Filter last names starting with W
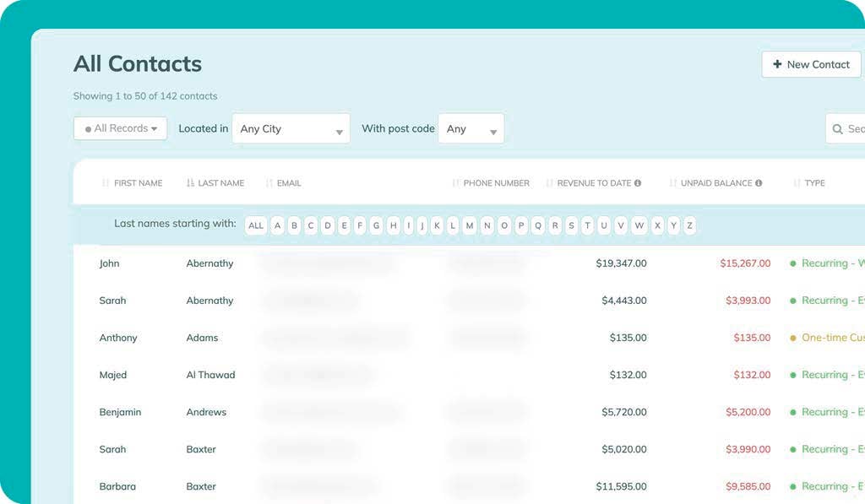 [x=639, y=225]
